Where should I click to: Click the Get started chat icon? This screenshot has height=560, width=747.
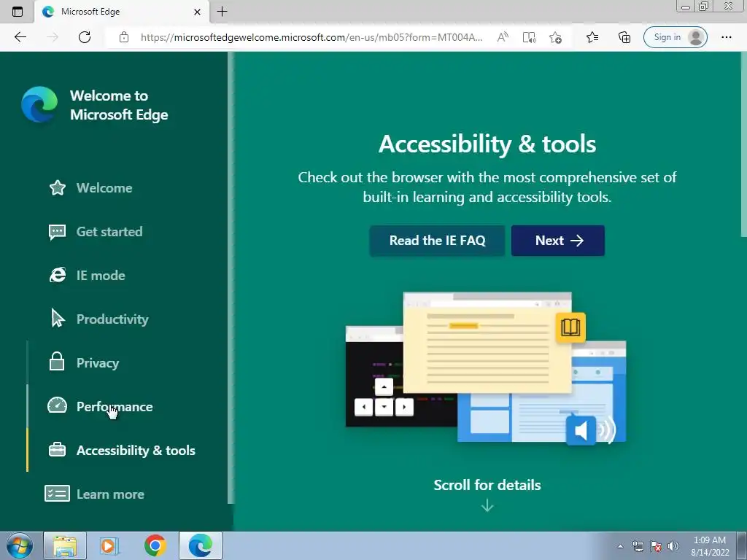pyautogui.click(x=57, y=232)
